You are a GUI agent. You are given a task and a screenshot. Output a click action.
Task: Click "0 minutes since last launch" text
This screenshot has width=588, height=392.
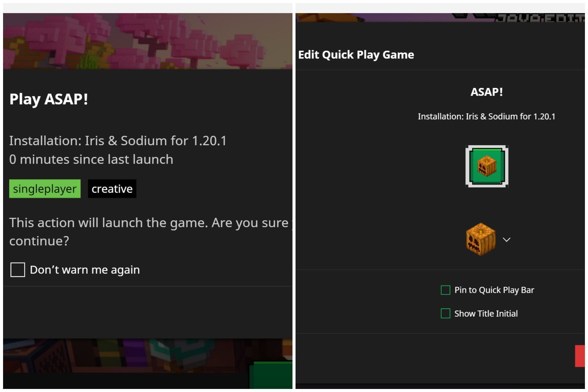click(x=91, y=159)
